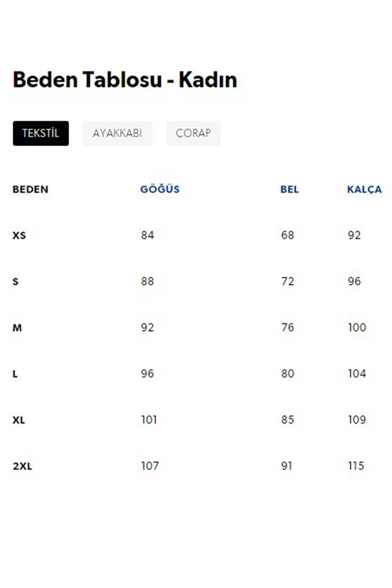Viewport: 392px width, 588px height.
Task: Select the ÇORAP tab
Action: 193,133
